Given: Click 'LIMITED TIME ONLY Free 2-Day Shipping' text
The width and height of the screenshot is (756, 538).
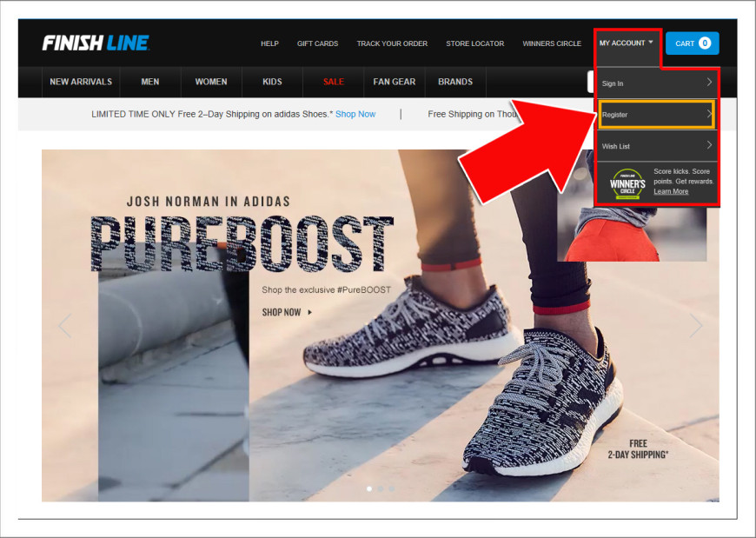Looking at the screenshot, I should [212, 114].
